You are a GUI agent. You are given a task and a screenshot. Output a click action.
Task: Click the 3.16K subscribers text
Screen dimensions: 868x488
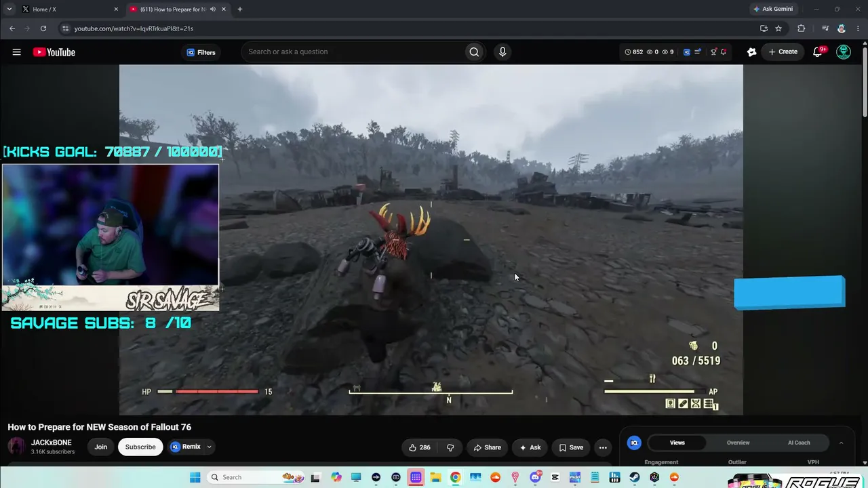tap(53, 452)
